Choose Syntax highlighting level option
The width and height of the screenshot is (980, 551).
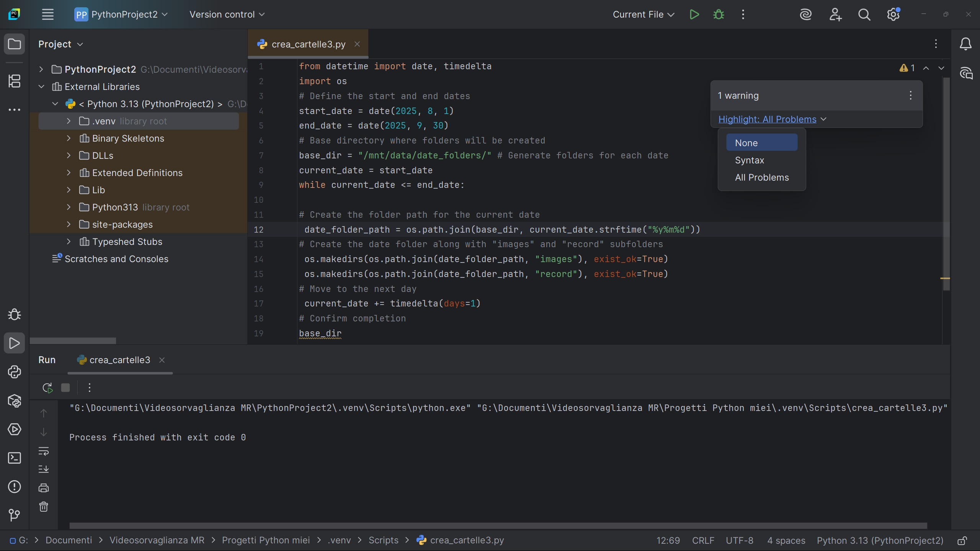749,160
